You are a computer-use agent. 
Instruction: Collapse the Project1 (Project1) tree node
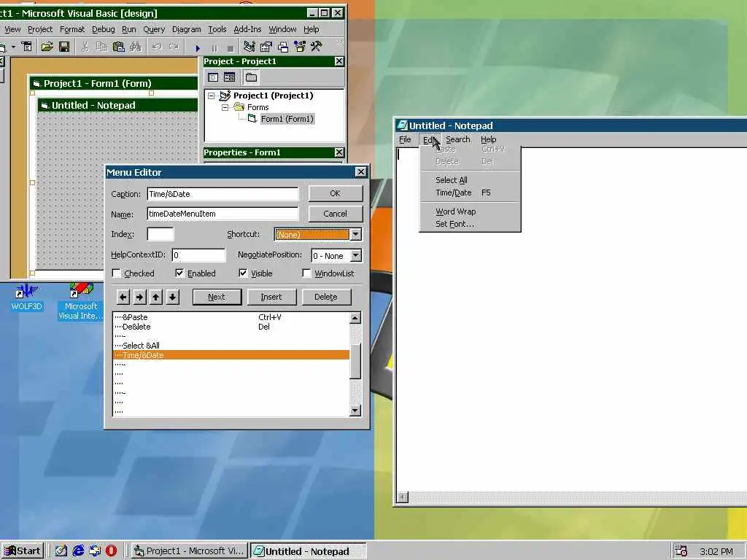click(x=211, y=96)
